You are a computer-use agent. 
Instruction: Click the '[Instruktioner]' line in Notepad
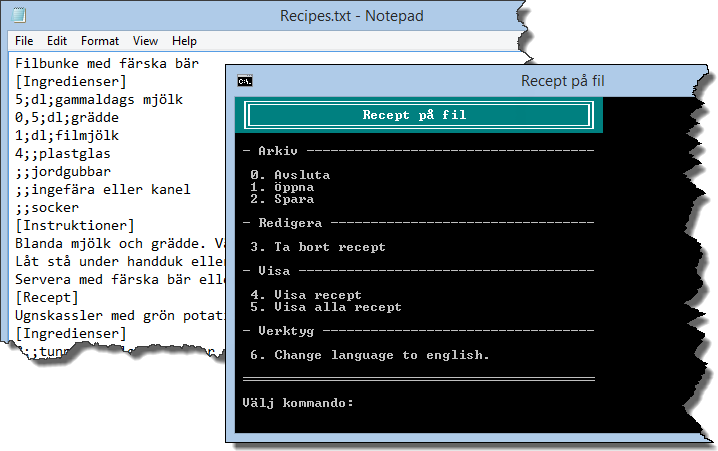75,225
